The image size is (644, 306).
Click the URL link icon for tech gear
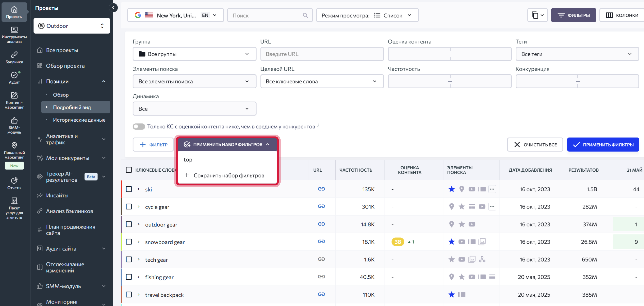pyautogui.click(x=321, y=260)
